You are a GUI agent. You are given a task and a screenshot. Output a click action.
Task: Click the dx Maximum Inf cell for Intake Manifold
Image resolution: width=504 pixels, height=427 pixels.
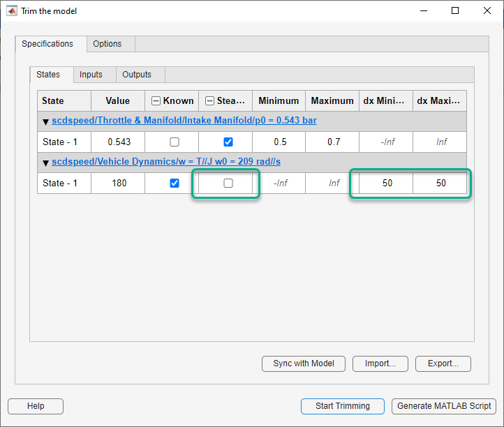pyautogui.click(x=440, y=142)
